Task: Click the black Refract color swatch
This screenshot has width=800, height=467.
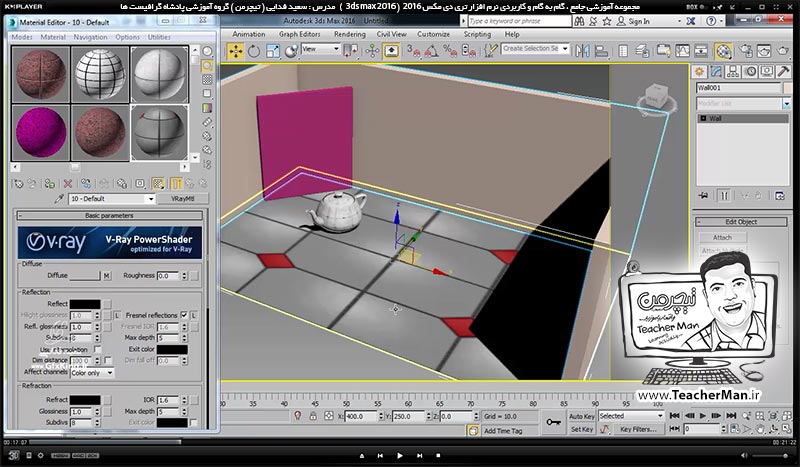Action: 85,400
